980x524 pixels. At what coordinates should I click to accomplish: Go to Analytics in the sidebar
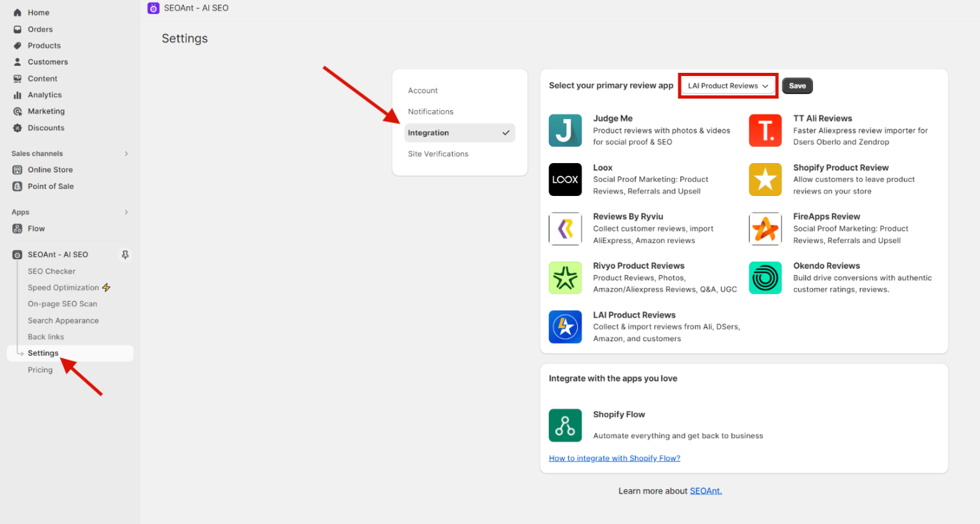(44, 95)
